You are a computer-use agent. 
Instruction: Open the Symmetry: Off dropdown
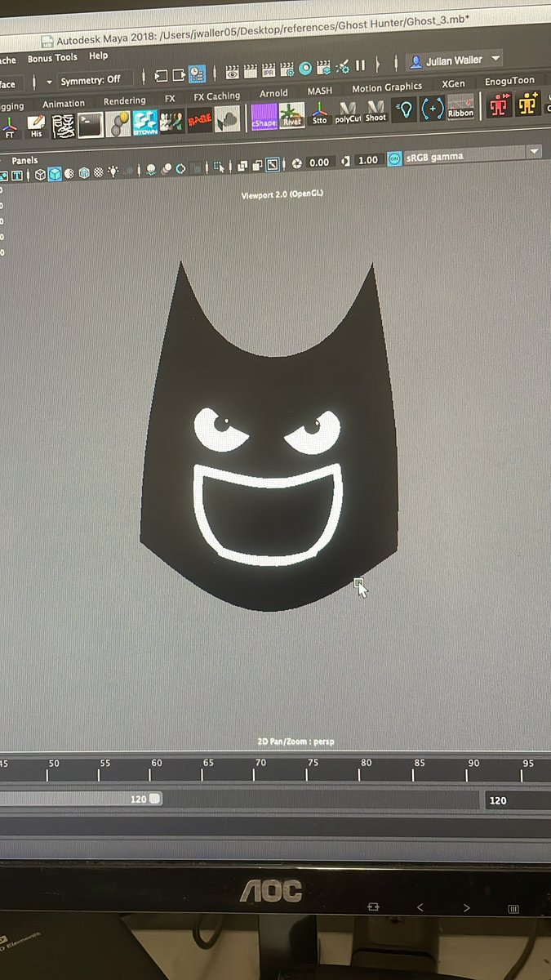tap(91, 81)
